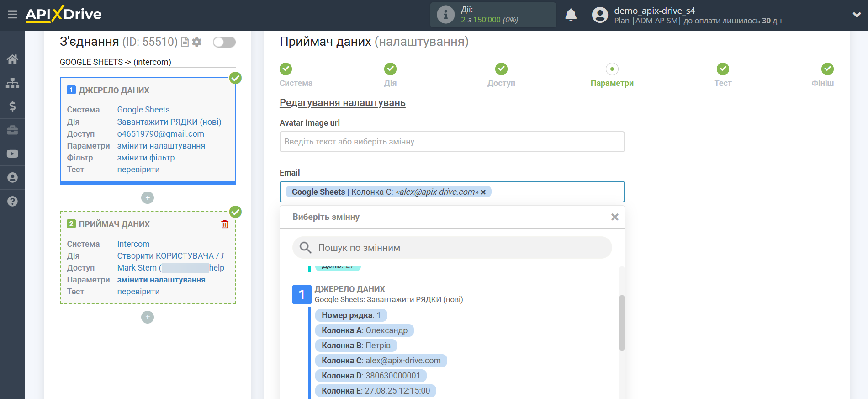Toggle the connection on/off switch
This screenshot has height=399, width=868.
point(224,42)
